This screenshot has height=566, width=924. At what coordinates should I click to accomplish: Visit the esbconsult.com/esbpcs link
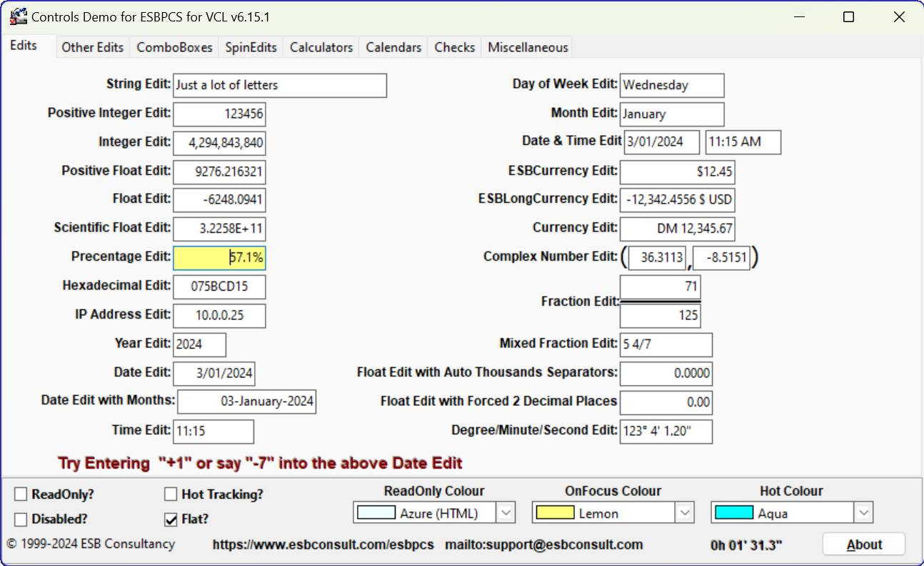tap(323, 545)
